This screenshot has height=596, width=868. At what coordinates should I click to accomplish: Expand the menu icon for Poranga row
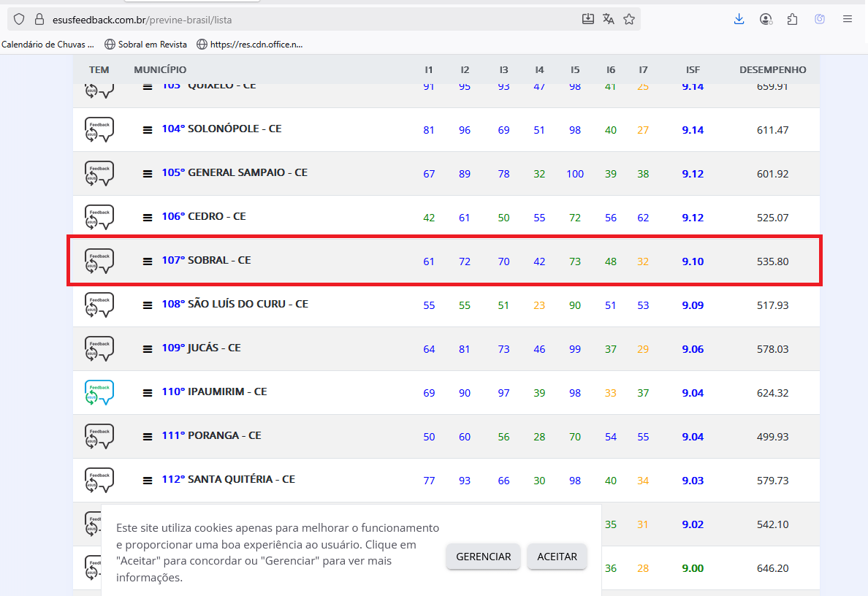148,437
